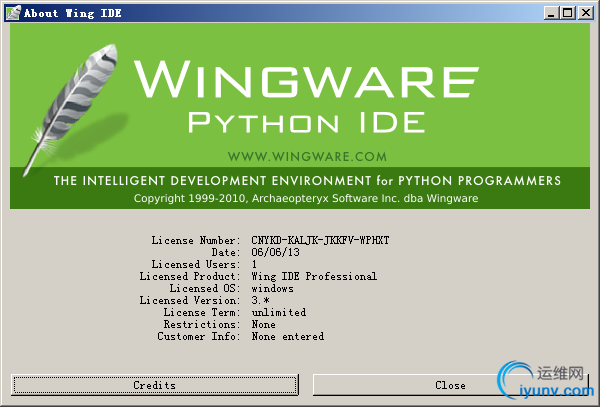Screen dimensions: 600x407
Task: Click the license term value unlimited
Action: 279,312
